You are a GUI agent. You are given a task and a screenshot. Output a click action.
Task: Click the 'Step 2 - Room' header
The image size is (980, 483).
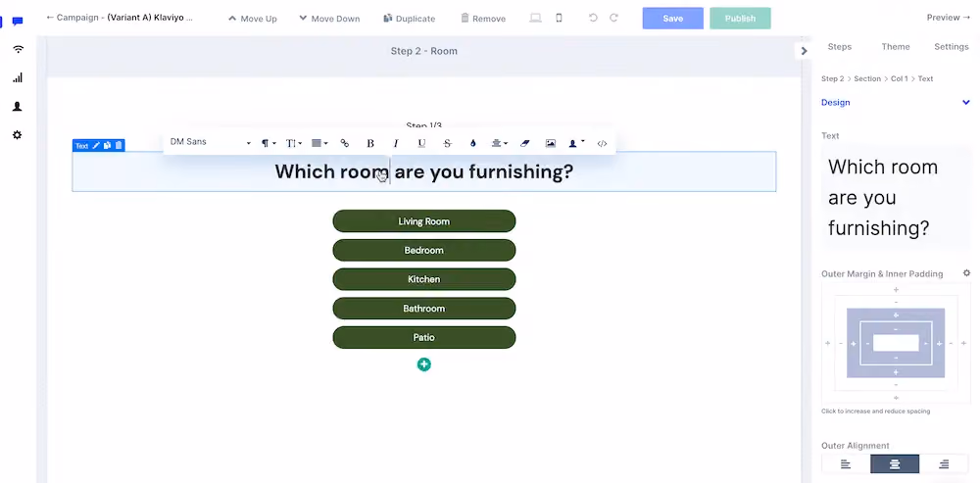pos(423,51)
